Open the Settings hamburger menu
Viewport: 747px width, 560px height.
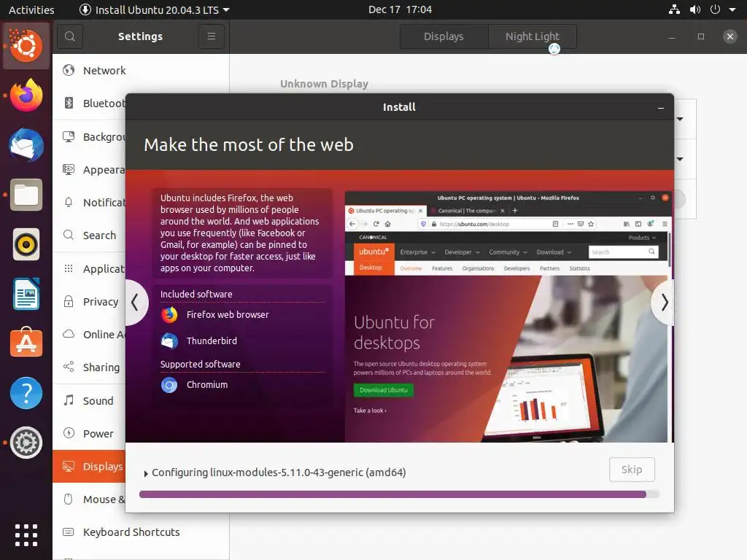coord(212,36)
